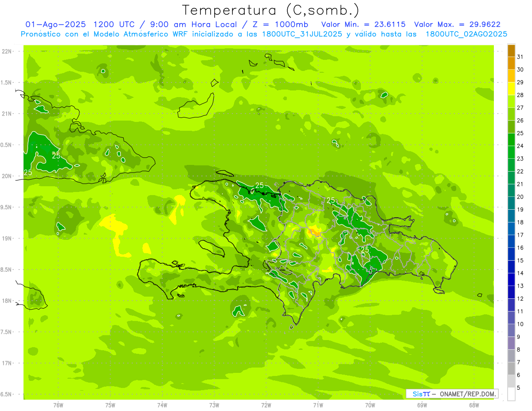Viewport: 532px width, 411px height.
Task: Click the 'ONAMET/REP.DOM.' credit label
Action: pyautogui.click(x=468, y=394)
